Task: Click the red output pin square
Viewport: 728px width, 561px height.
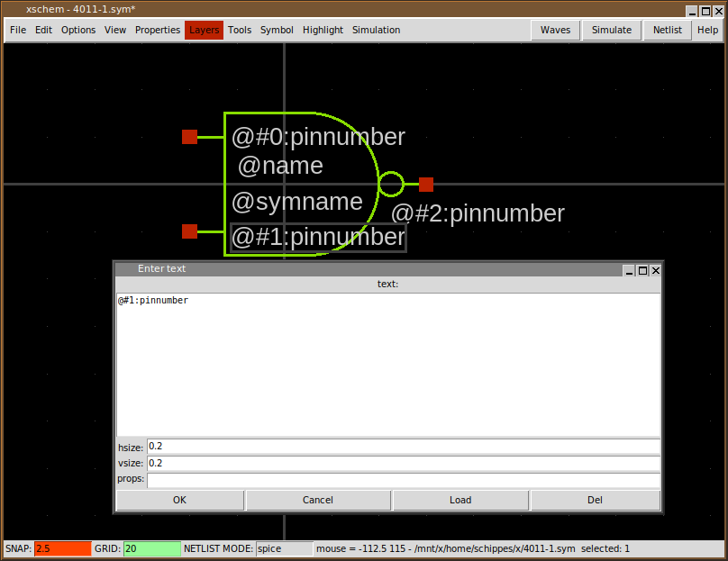Action: tap(426, 185)
